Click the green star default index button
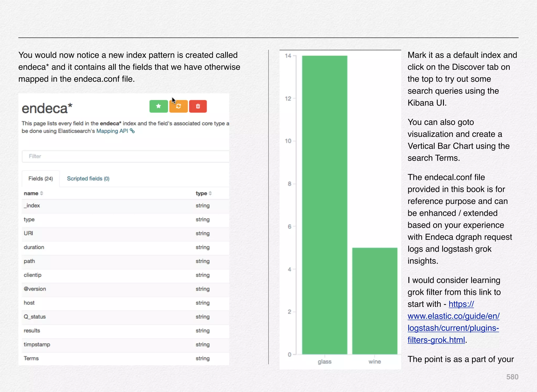The height and width of the screenshot is (392, 537). click(159, 106)
